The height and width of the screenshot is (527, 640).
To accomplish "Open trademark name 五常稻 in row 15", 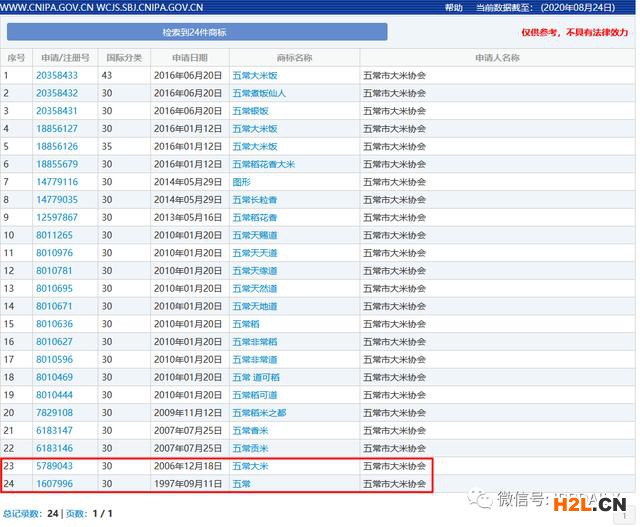I will [x=246, y=324].
